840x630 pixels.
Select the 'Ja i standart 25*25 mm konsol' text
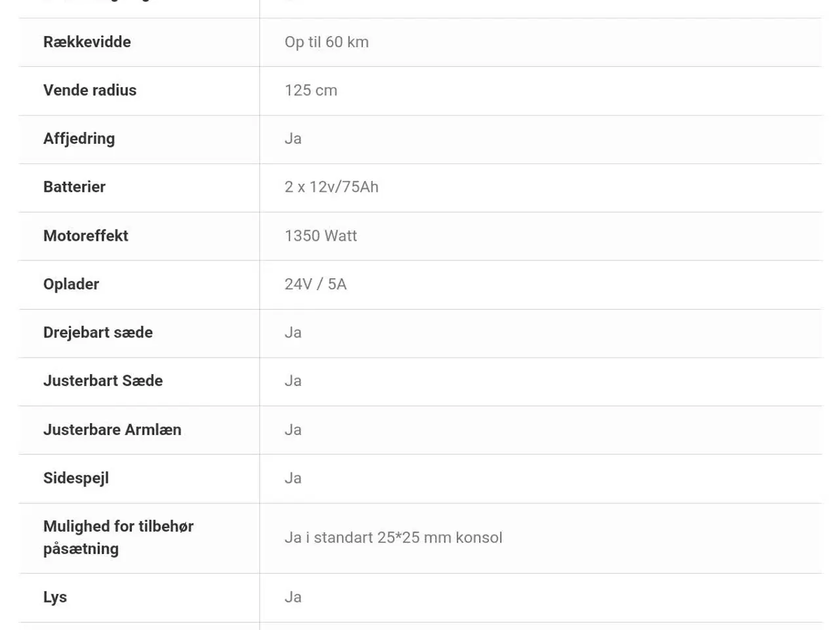click(393, 537)
